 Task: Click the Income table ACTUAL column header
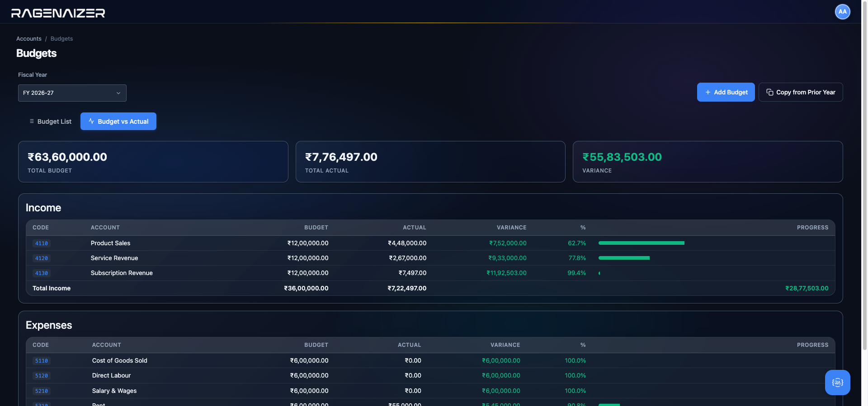coord(415,228)
